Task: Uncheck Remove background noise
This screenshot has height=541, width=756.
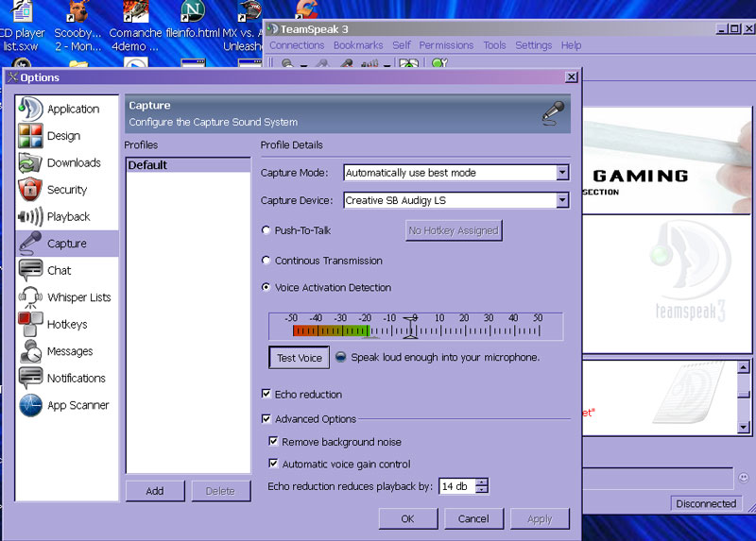Action: tap(273, 441)
